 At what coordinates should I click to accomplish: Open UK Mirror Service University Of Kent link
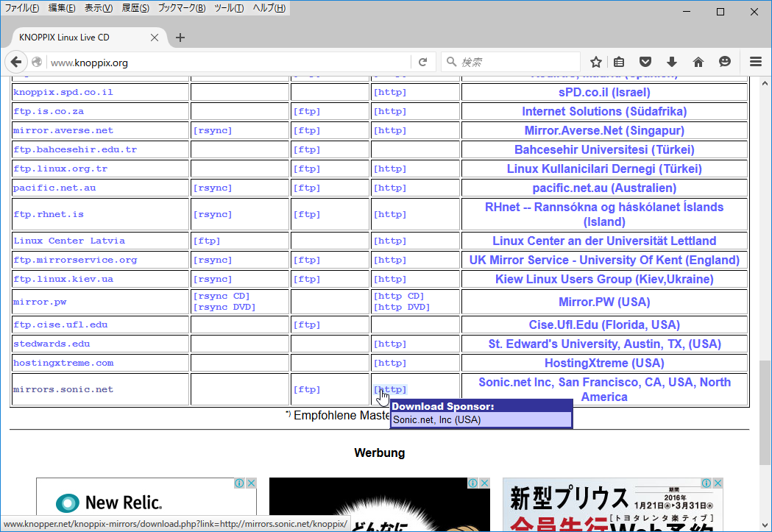pos(604,260)
